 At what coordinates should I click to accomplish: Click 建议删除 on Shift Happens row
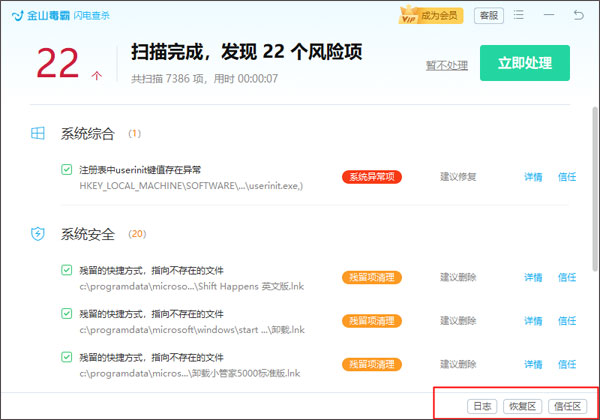click(x=458, y=277)
